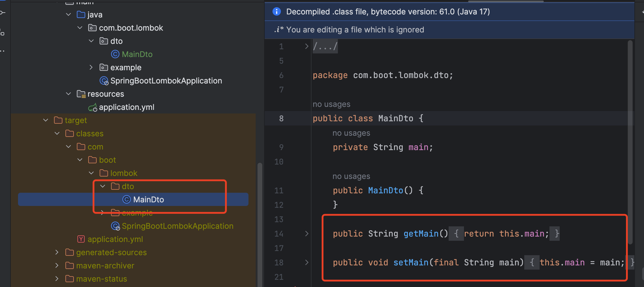Click the generated-sources folder icon
The image size is (644, 287).
click(70, 252)
